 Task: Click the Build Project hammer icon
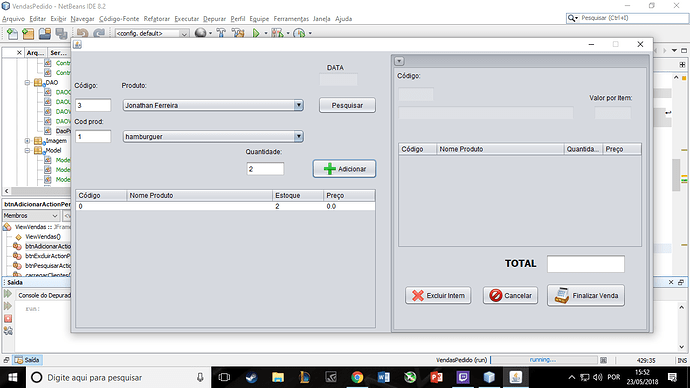point(221,33)
